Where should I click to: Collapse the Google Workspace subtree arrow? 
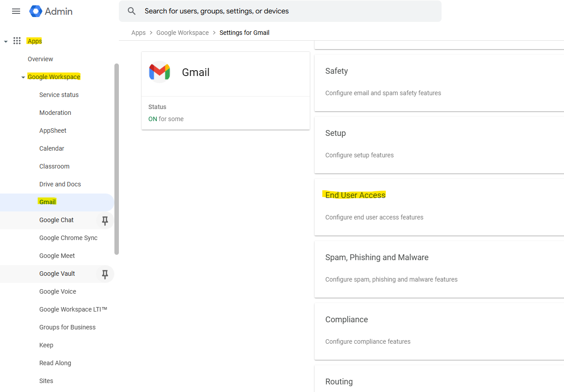[23, 77]
